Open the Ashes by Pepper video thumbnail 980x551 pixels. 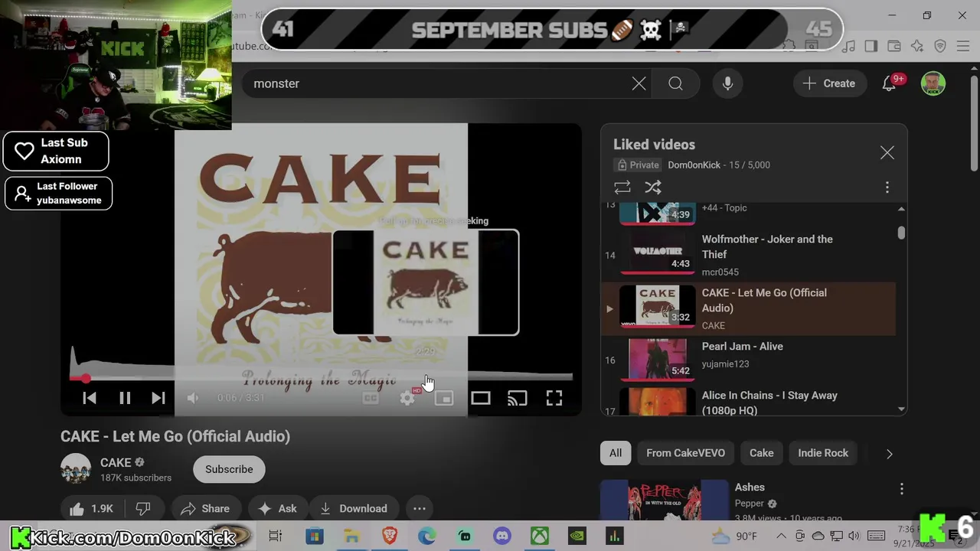pos(664,500)
